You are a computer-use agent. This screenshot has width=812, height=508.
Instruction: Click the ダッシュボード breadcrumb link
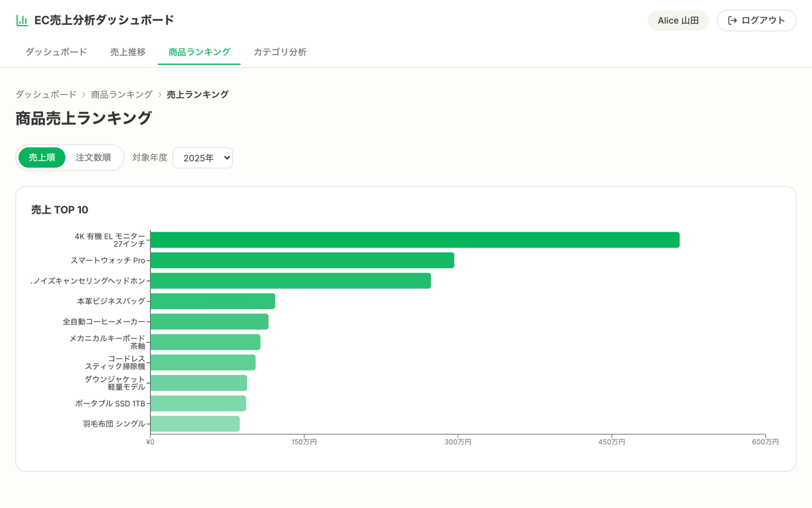pyautogui.click(x=46, y=94)
